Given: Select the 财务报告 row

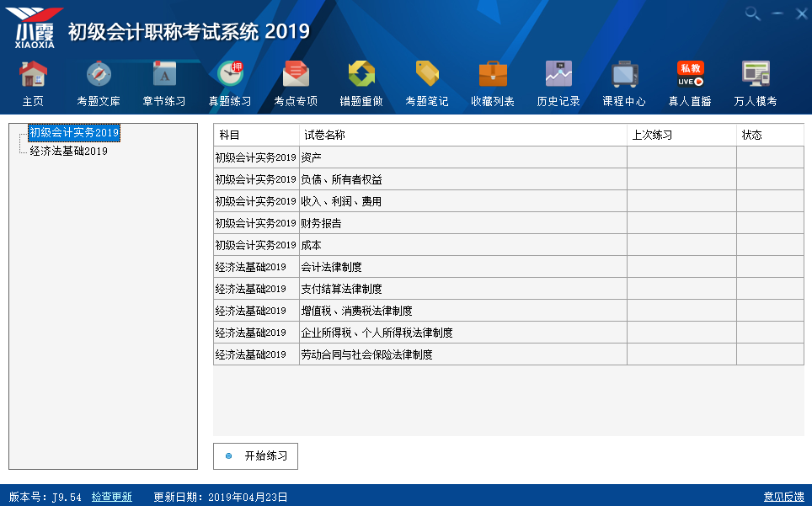Looking at the screenshot, I should click(x=509, y=223).
